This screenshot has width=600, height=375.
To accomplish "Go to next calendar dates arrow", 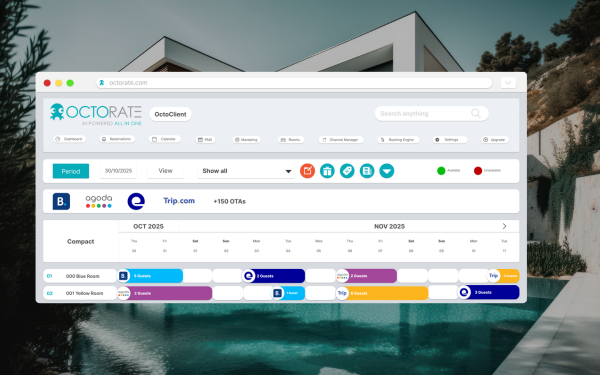I will click(504, 226).
